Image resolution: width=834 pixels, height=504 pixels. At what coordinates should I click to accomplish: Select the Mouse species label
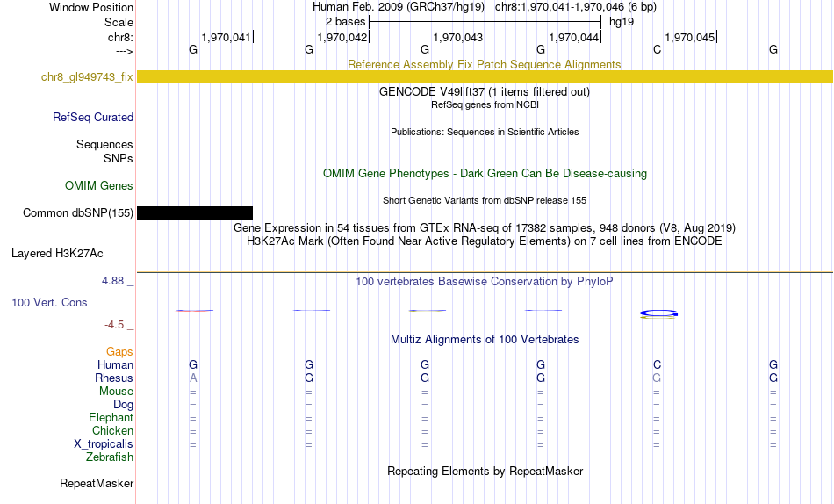[x=117, y=392]
